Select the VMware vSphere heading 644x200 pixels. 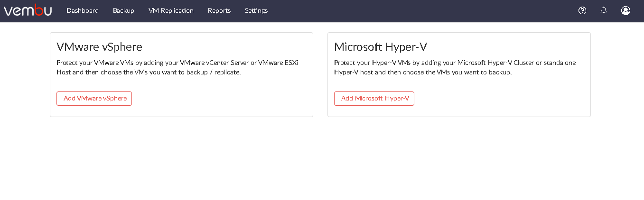pos(99,46)
